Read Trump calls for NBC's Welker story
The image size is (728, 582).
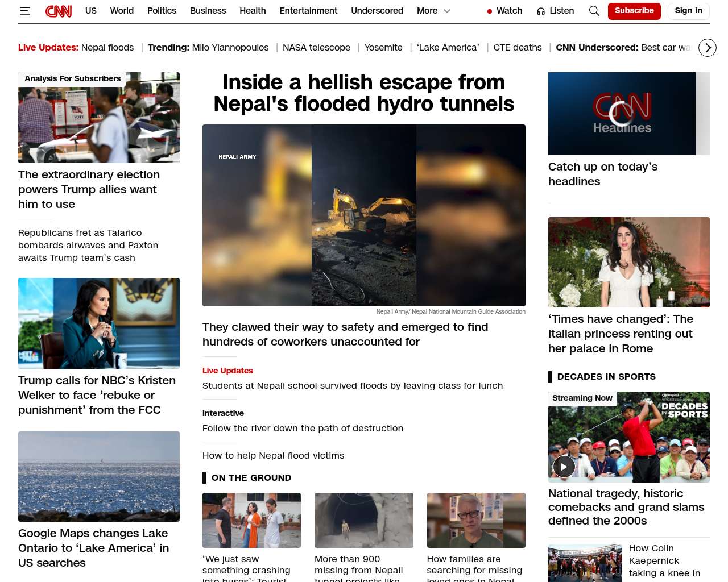97,395
